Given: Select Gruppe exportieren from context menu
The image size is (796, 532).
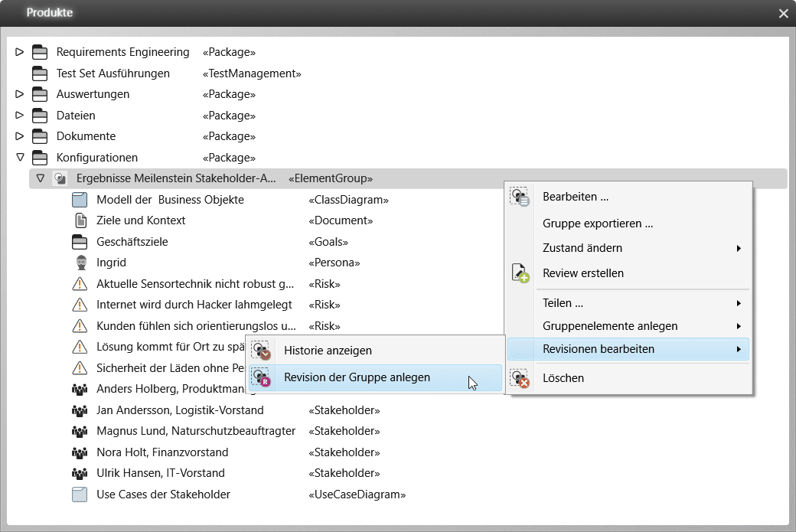Looking at the screenshot, I should pos(598,224).
